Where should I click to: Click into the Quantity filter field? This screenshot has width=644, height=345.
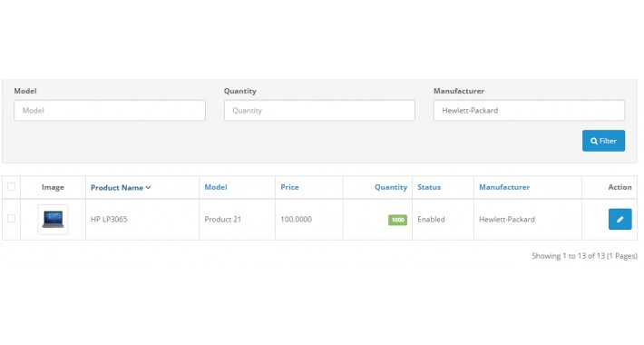[x=319, y=110]
